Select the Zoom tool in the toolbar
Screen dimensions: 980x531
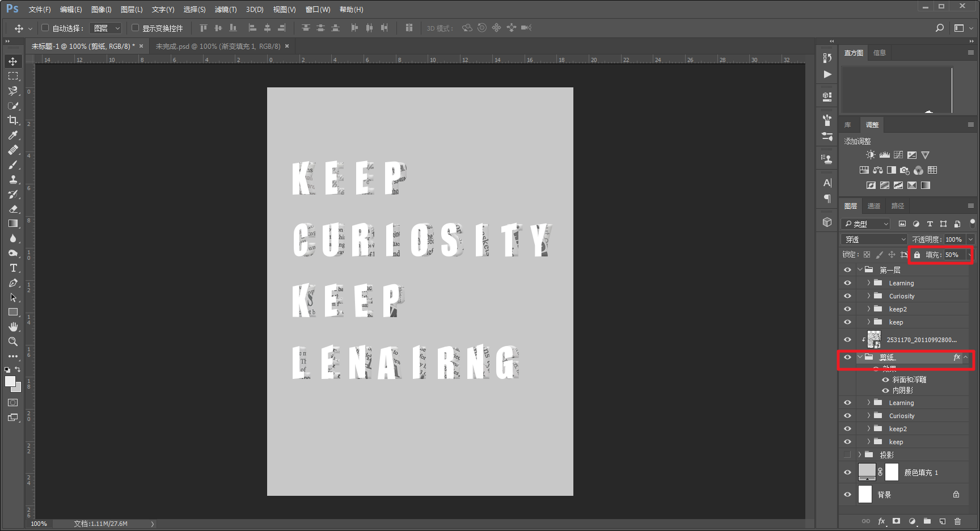tap(13, 342)
